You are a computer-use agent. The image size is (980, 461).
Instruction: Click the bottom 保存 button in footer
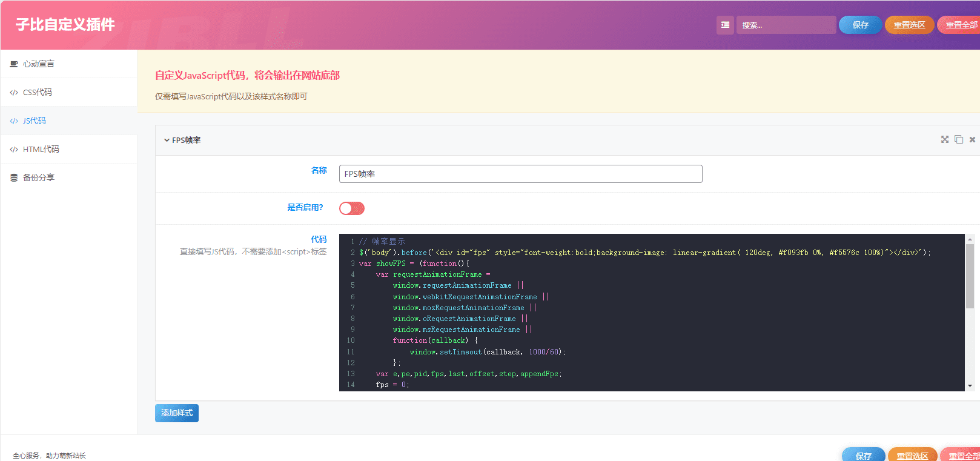pyautogui.click(x=863, y=455)
